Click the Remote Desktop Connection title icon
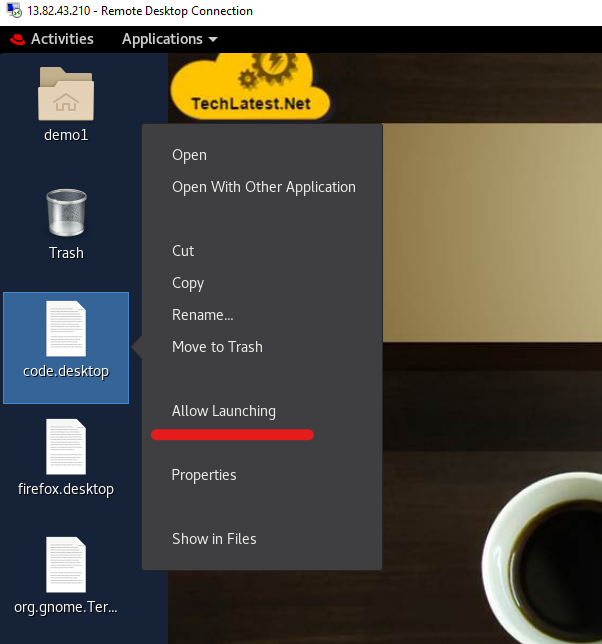 [x=14, y=10]
